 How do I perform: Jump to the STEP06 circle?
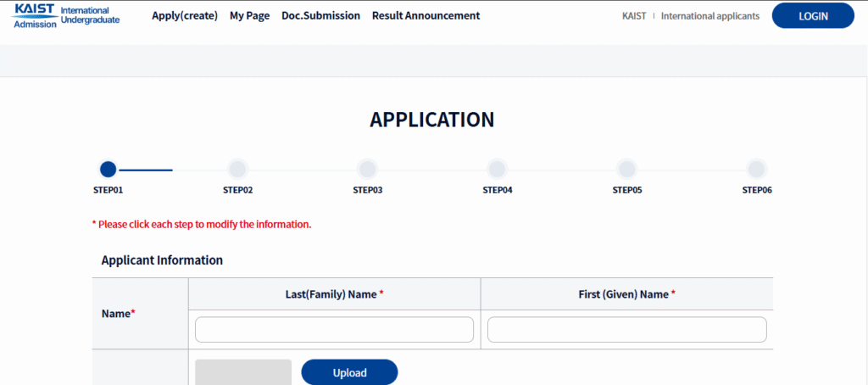756,169
